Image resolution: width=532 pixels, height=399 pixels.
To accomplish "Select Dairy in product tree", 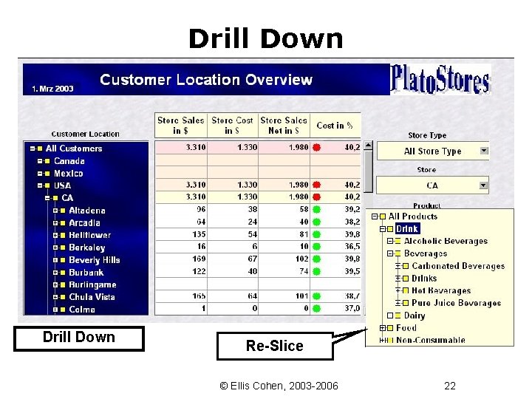I will (x=415, y=316).
